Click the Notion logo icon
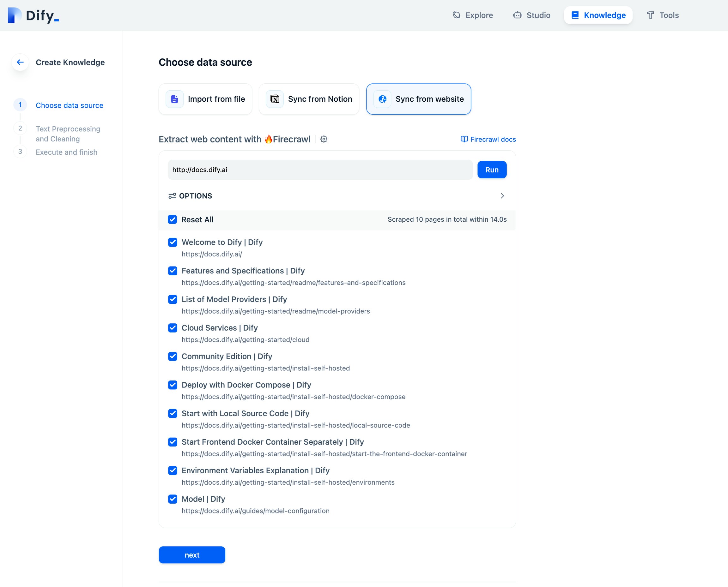Viewport: 728px width, 587px height. coord(275,99)
